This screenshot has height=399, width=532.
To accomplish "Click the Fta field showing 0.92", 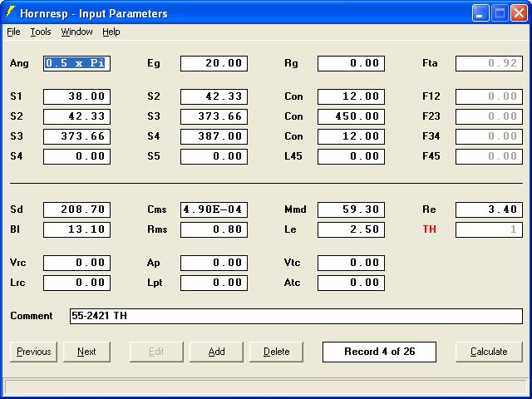I will click(489, 63).
